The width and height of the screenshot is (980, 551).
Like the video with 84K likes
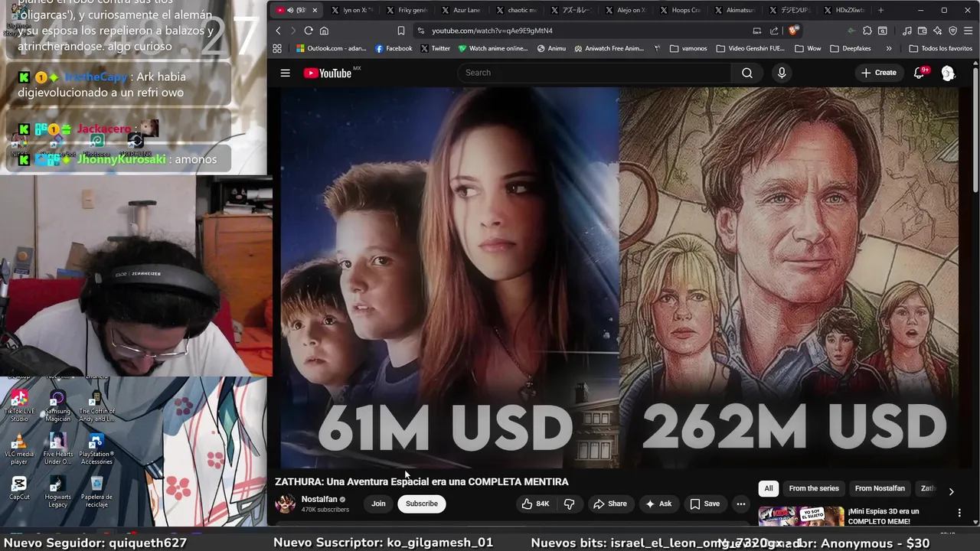point(535,504)
